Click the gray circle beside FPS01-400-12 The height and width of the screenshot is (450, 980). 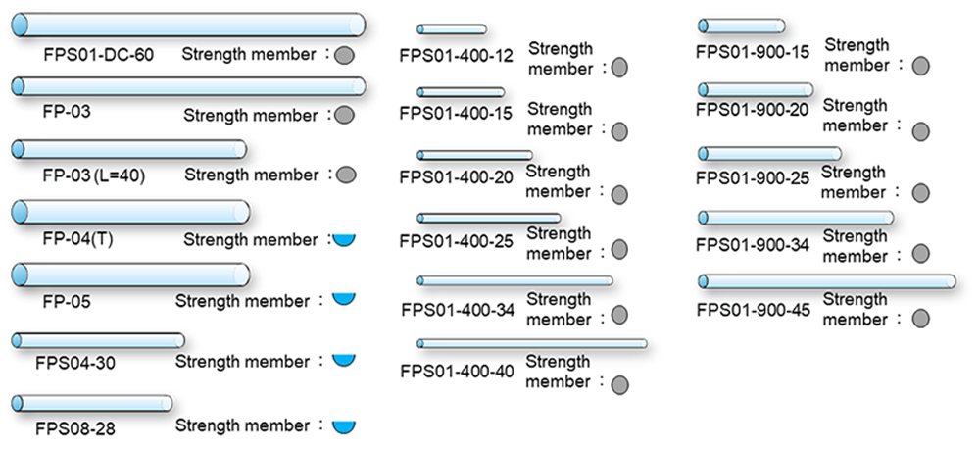click(619, 68)
